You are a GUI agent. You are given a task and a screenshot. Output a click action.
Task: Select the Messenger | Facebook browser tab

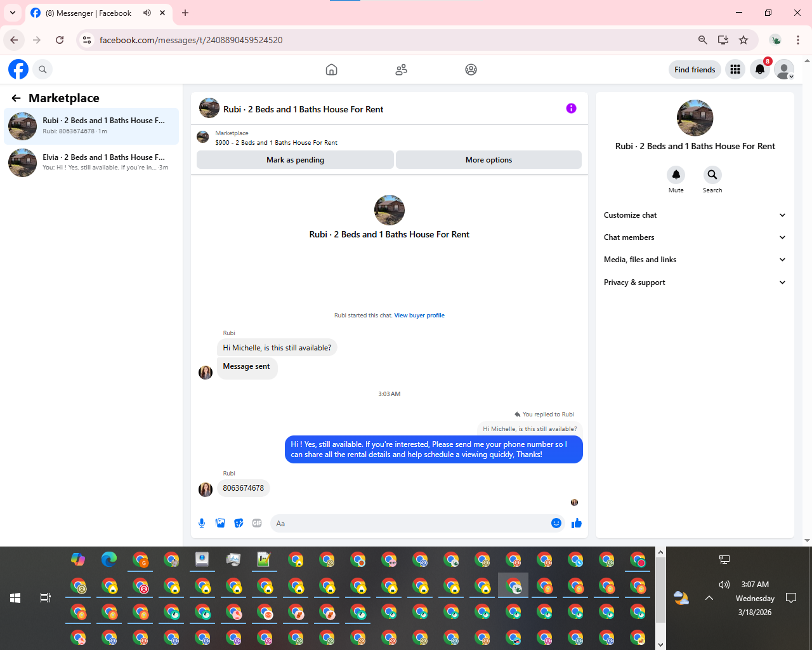point(98,13)
